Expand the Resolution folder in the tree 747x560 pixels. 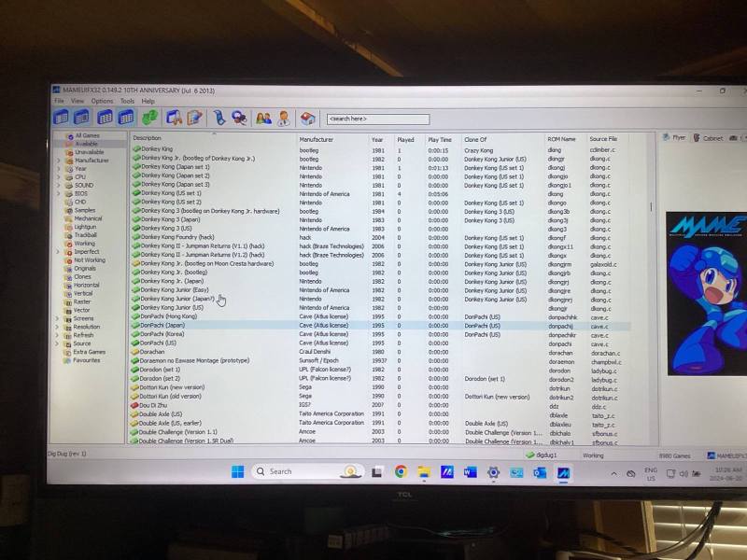click(58, 327)
